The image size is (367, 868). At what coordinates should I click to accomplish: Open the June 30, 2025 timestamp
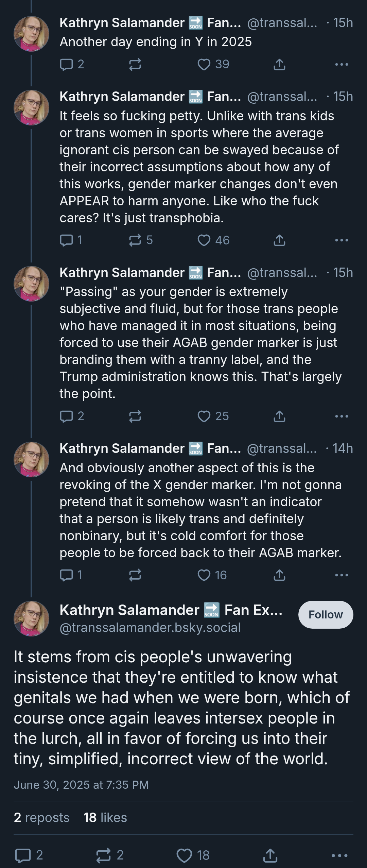pos(81,784)
